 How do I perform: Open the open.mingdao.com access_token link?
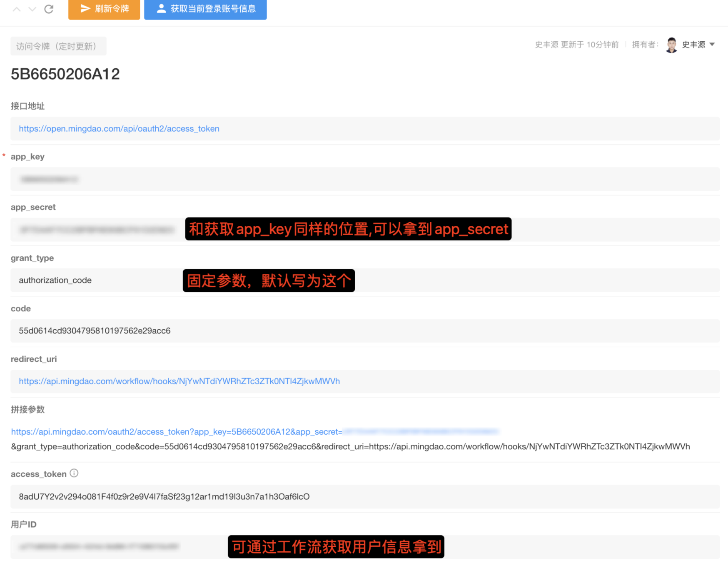[x=119, y=129]
